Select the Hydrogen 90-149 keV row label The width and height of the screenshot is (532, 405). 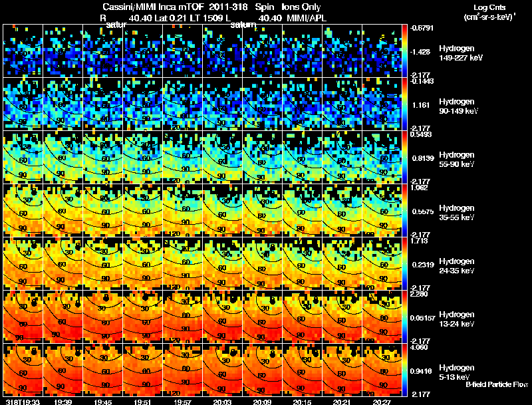[x=458, y=106]
